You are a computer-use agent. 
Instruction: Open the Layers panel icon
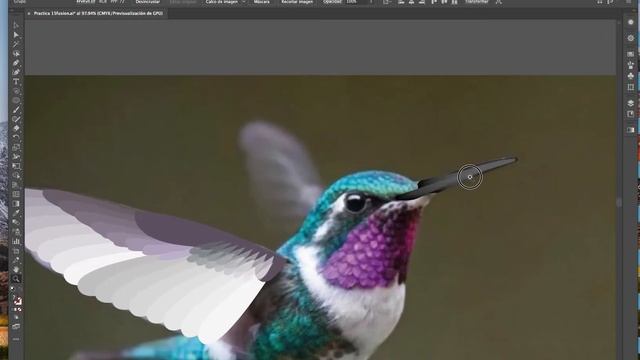pyautogui.click(x=631, y=103)
